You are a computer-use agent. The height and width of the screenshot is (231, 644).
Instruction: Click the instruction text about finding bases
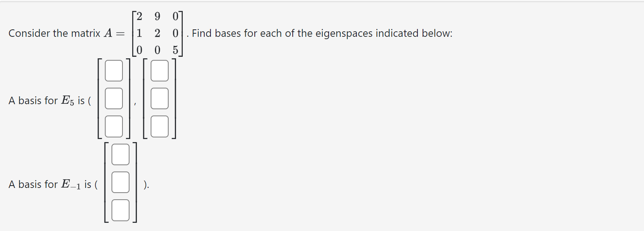click(320, 33)
